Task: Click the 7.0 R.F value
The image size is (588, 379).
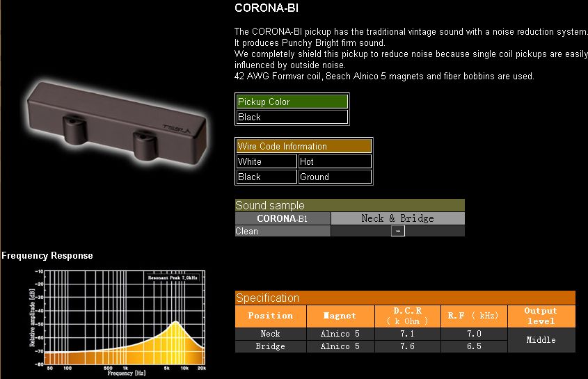Action: tap(474, 334)
